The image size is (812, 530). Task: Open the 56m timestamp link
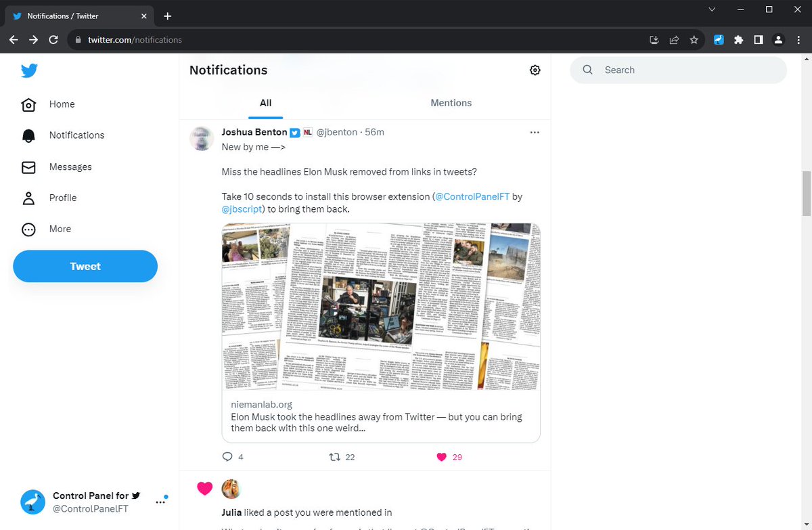374,132
